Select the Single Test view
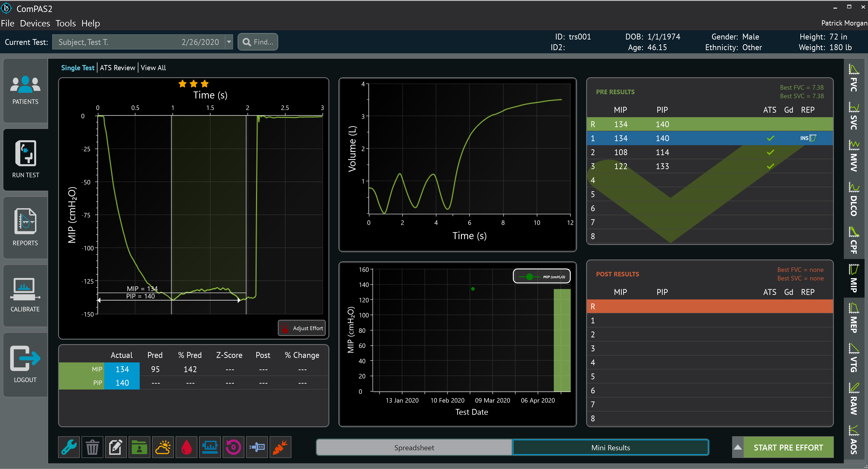Screen dimensions: 868x469 (x=78, y=68)
